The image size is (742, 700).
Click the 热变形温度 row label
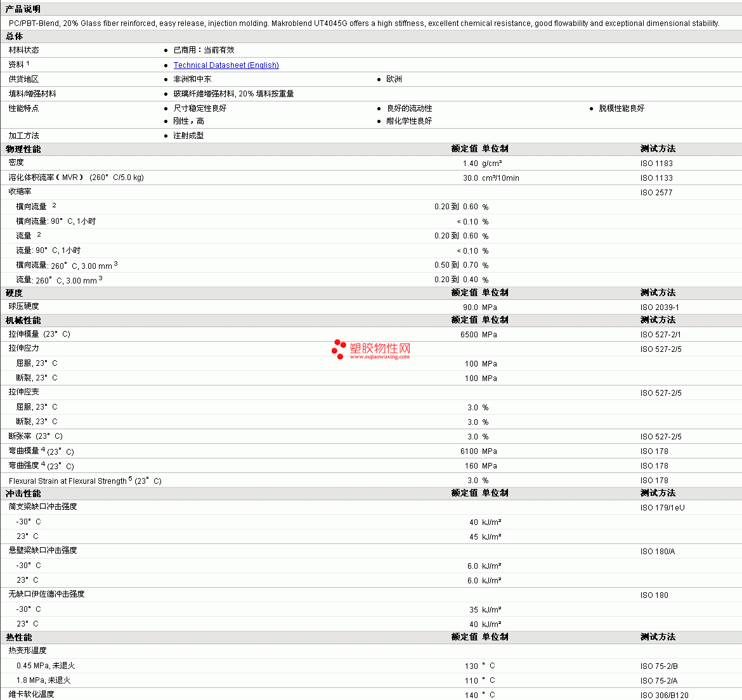click(27, 651)
